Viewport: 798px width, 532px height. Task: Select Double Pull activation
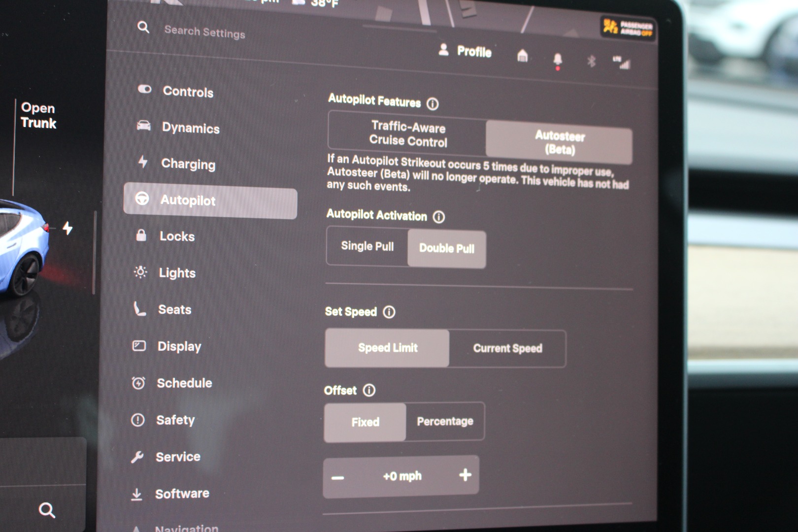pos(446,249)
